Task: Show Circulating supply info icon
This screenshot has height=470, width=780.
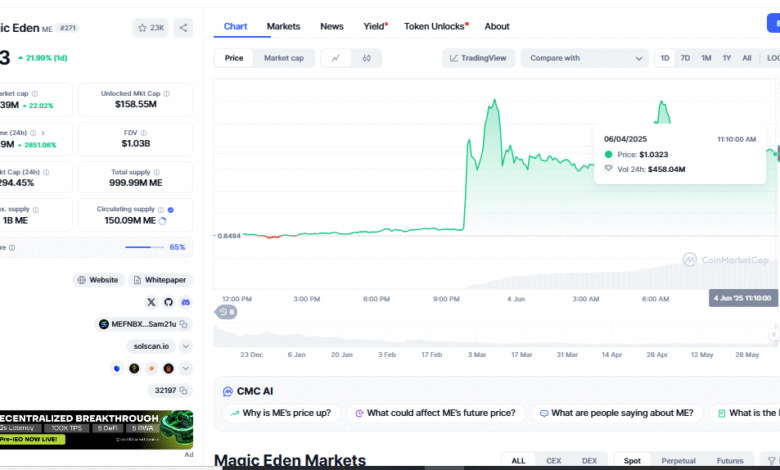Action: [161, 209]
